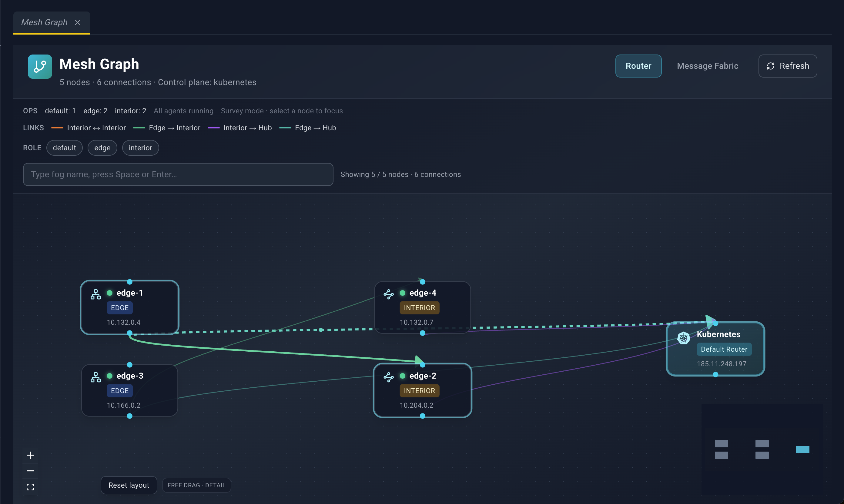844x504 pixels.
Task: Zoom in on the graph canvas
Action: 30,456
